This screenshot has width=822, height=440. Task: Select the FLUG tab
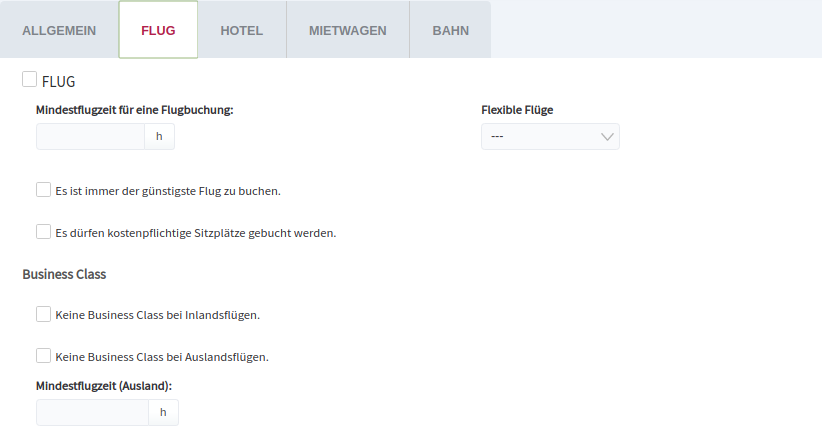point(158,30)
